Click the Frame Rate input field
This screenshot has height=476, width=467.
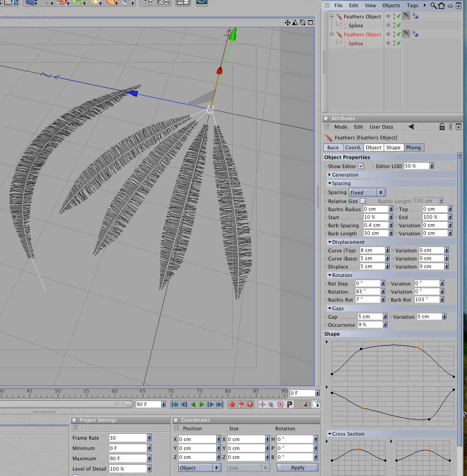[128, 438]
